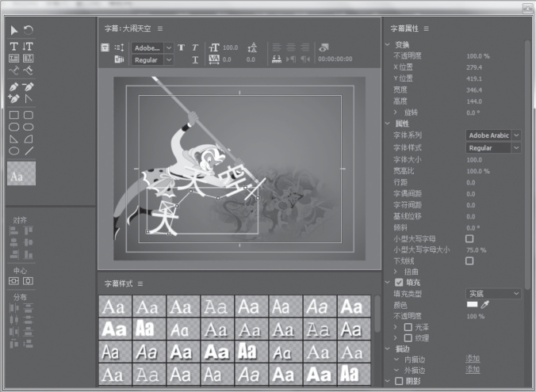Select the Clipped Corner Rectangle tool
The image size is (536, 392).
pos(14,127)
